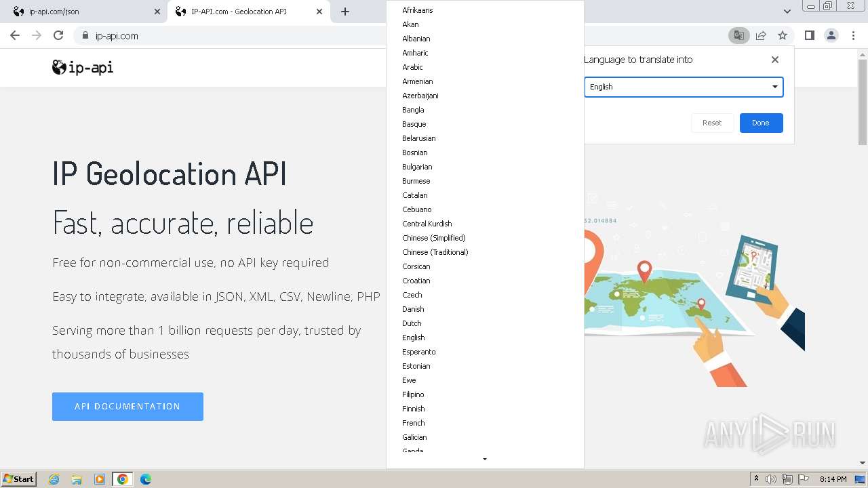
Task: Open File Explorer from the taskbar
Action: point(77,479)
